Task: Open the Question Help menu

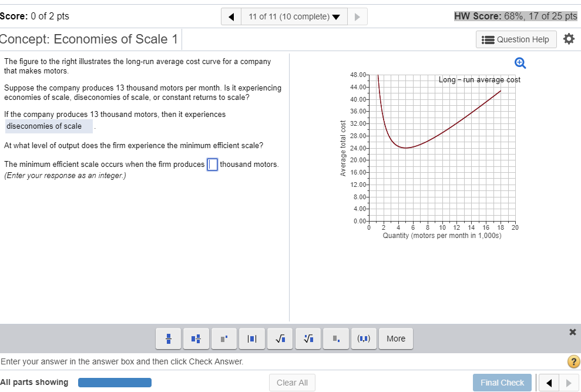Action: 516,39
